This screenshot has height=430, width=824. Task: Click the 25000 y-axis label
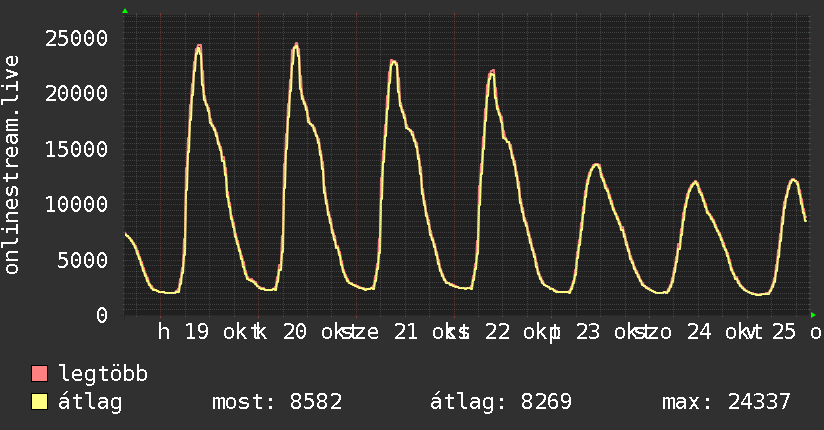[x=76, y=38]
